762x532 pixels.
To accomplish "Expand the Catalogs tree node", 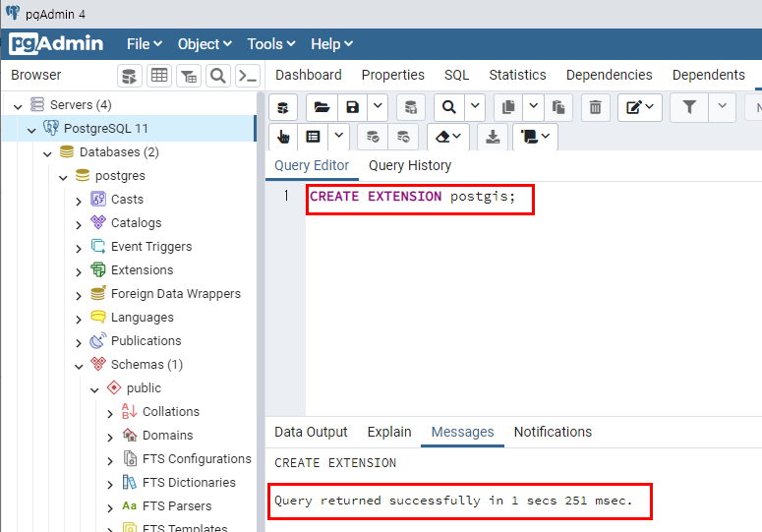I will pos(79,224).
